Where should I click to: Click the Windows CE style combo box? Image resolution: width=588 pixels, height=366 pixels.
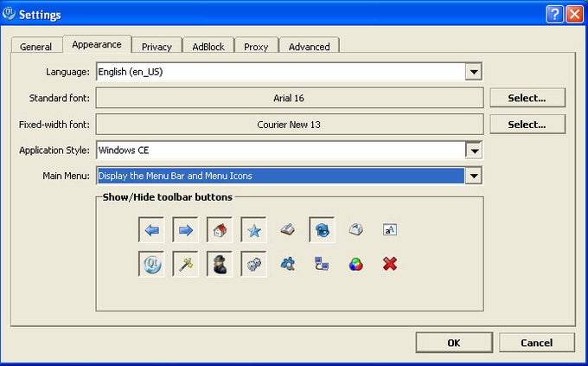pyautogui.click(x=289, y=151)
